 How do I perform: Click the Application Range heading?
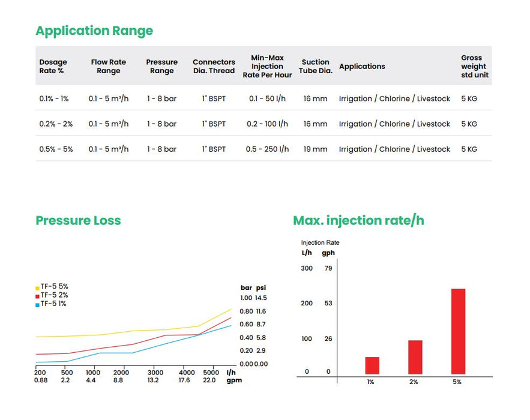coord(94,31)
